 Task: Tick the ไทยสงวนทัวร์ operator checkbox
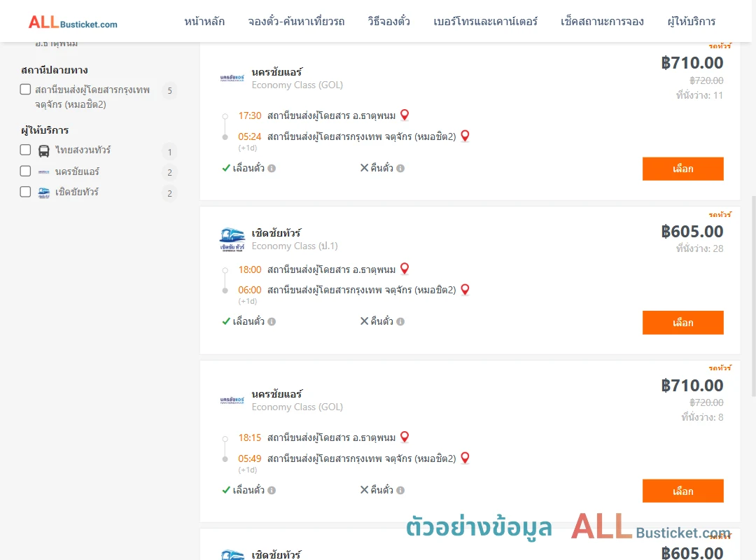[x=26, y=150]
